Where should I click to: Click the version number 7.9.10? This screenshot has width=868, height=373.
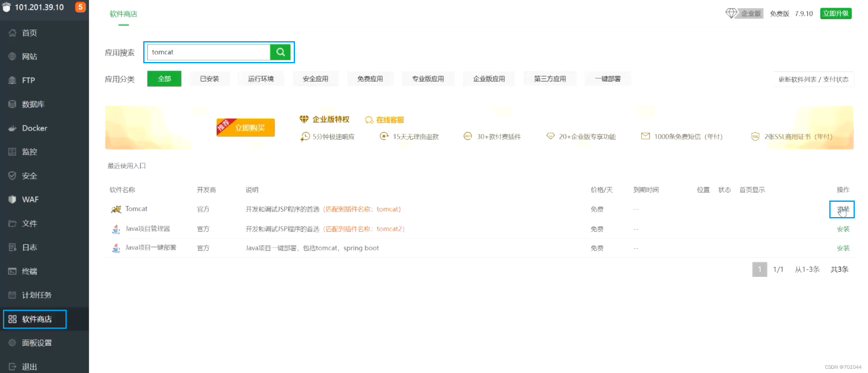pyautogui.click(x=804, y=14)
